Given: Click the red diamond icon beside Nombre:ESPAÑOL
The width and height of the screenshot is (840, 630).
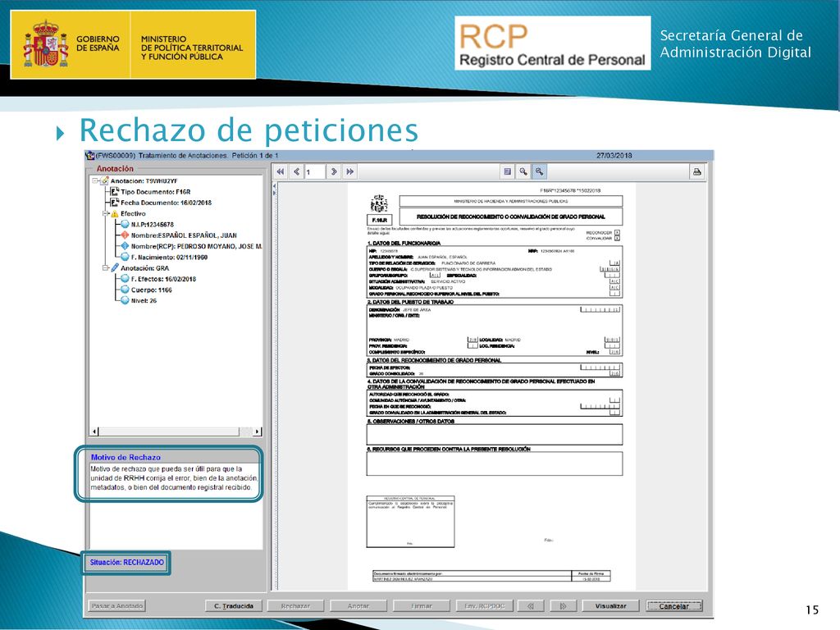Looking at the screenshot, I should pyautogui.click(x=126, y=235).
